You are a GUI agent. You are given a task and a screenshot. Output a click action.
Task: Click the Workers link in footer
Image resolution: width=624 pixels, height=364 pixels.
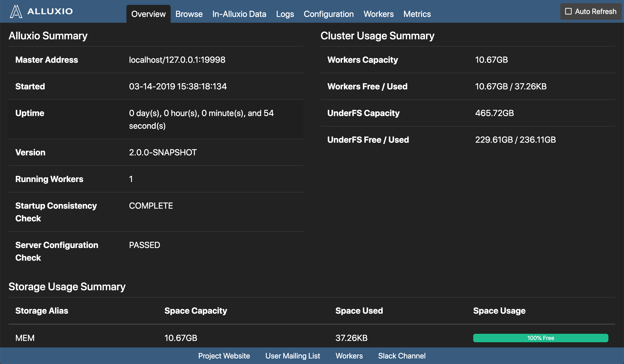pyautogui.click(x=349, y=356)
